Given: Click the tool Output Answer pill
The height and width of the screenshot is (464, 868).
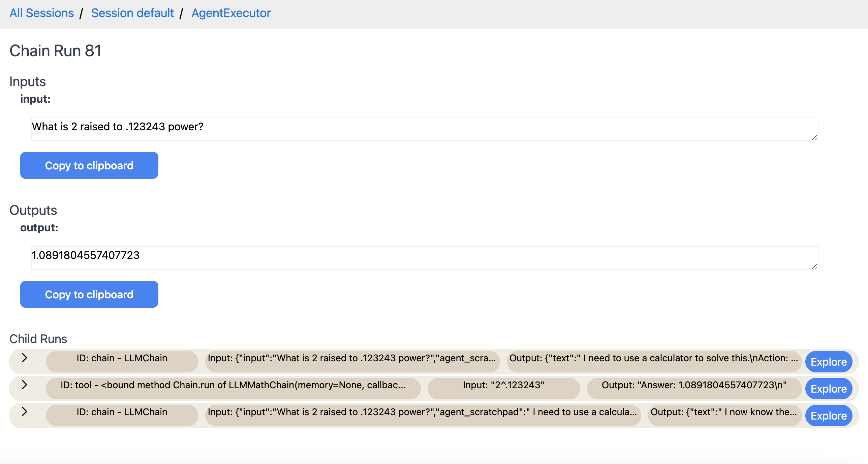Looking at the screenshot, I should 694,388.
